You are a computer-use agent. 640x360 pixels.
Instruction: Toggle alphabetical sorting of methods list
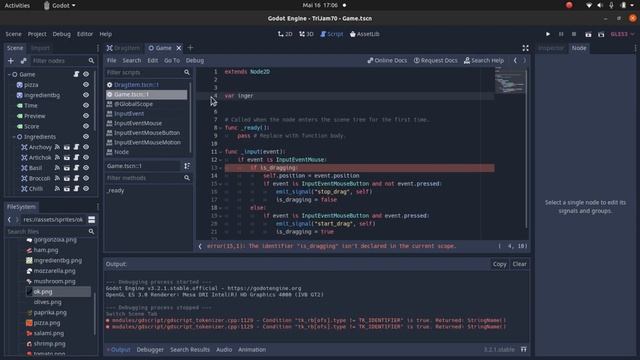click(x=187, y=166)
